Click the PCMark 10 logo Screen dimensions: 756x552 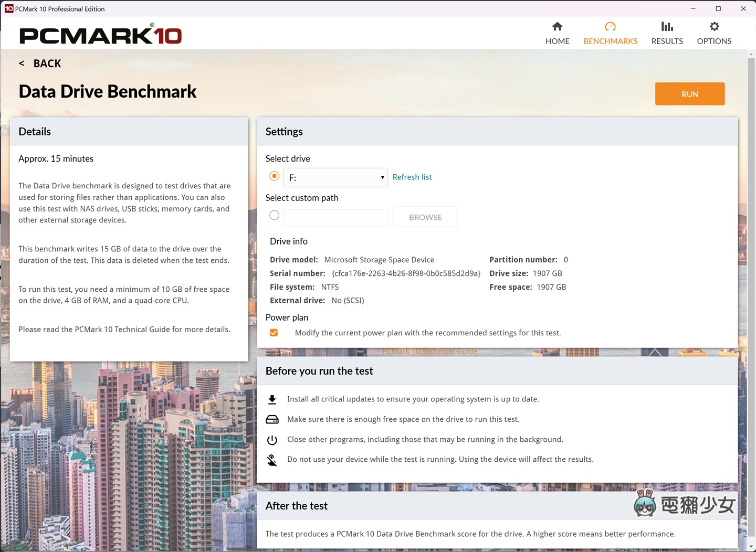point(100,35)
